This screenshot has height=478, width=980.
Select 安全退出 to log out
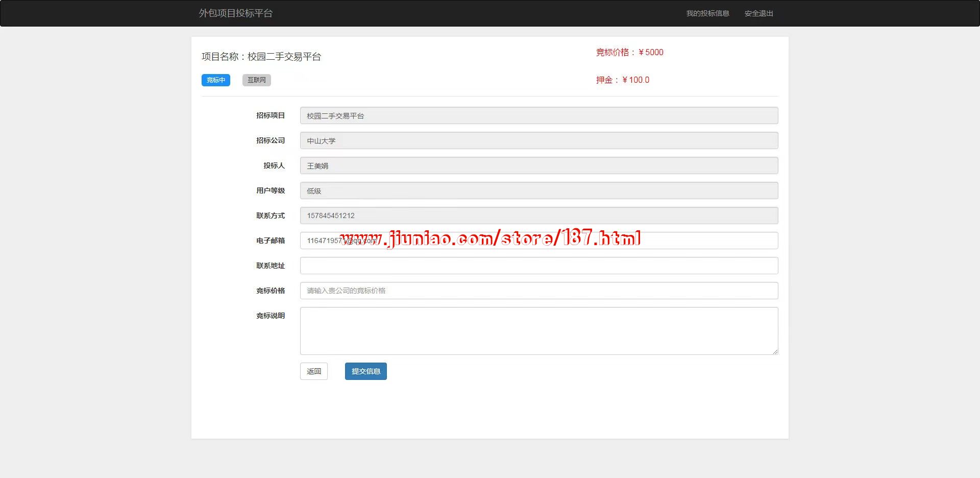tap(758, 13)
